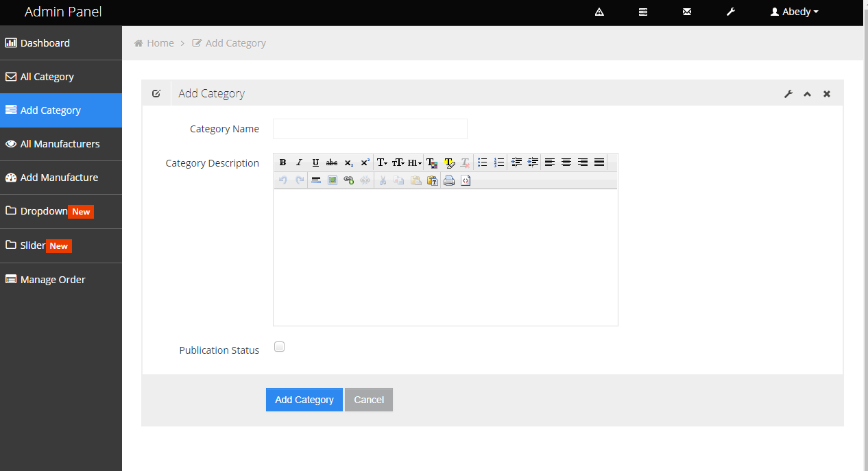
Task: Apply subscript formatting in editor
Action: point(348,162)
